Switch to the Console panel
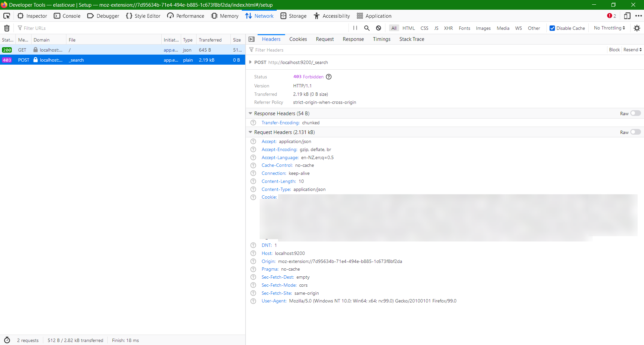This screenshot has height=345, width=644. [67, 15]
